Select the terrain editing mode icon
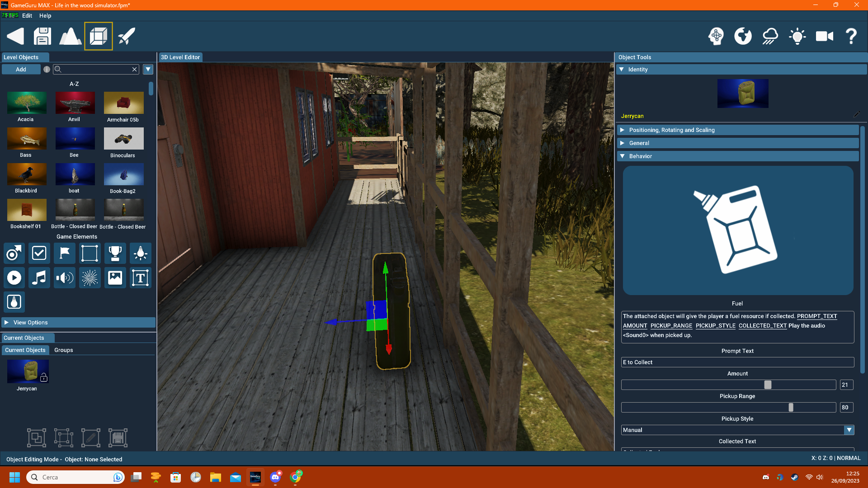The height and width of the screenshot is (488, 868). (x=71, y=36)
